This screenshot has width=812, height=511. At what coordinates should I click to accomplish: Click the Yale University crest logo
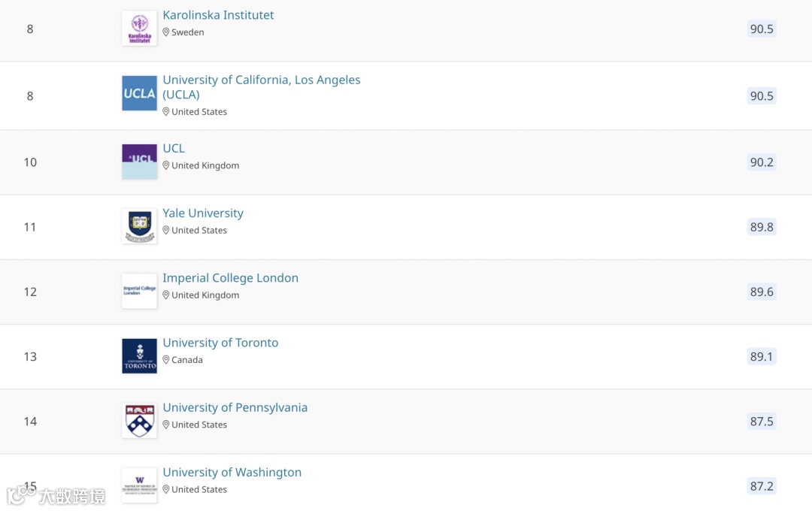(x=139, y=226)
